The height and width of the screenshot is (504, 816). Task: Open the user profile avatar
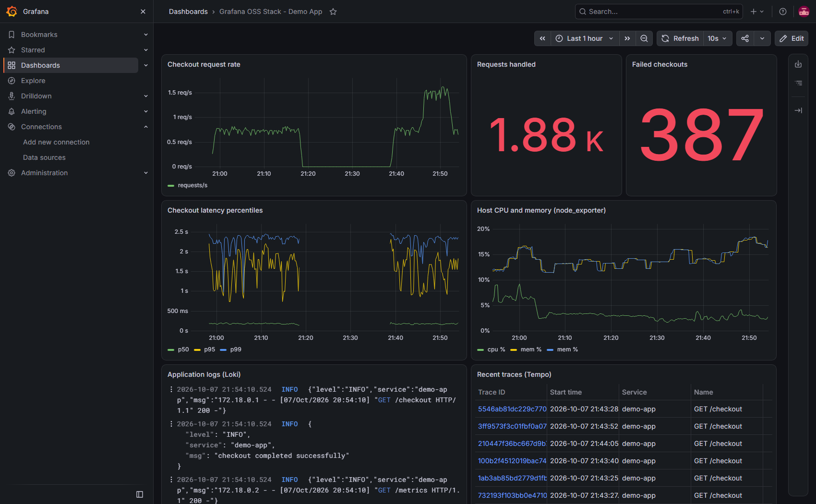pos(804,12)
